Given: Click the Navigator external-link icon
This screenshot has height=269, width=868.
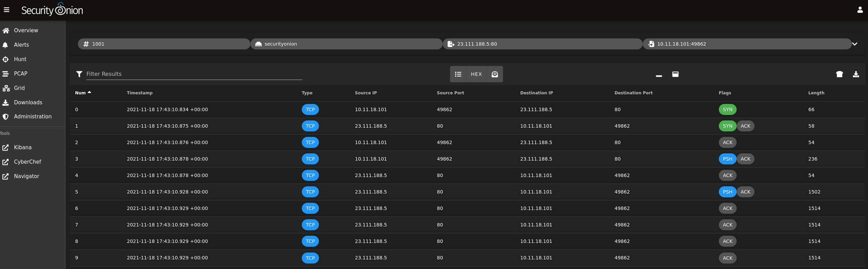Looking at the screenshot, I should pos(5,176).
